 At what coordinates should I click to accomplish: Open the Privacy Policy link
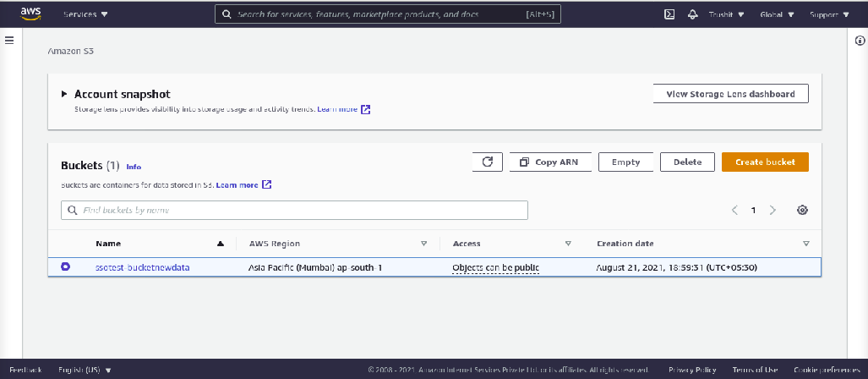(692, 370)
